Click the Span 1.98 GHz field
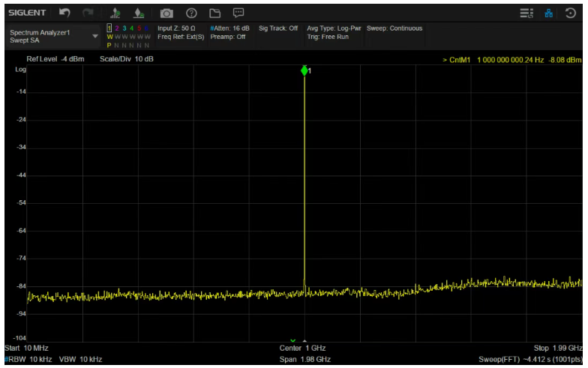This screenshot has height=368, width=588. click(304, 360)
